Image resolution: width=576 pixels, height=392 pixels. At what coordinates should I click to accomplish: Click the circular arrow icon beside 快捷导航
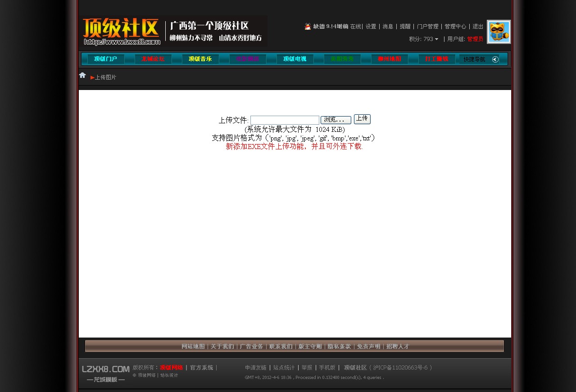495,59
